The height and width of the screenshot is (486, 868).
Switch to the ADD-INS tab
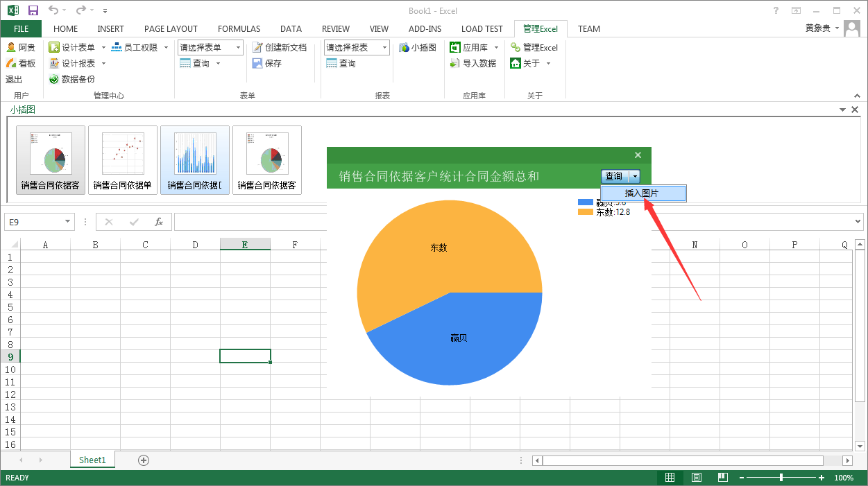(x=425, y=28)
